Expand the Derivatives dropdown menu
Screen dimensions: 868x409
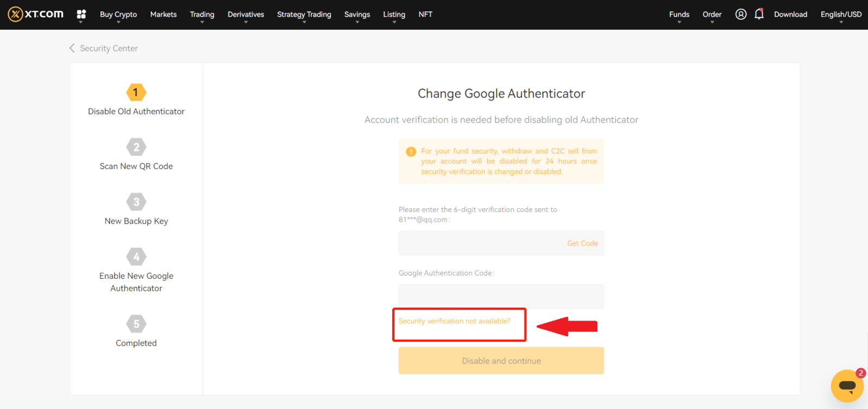[246, 15]
